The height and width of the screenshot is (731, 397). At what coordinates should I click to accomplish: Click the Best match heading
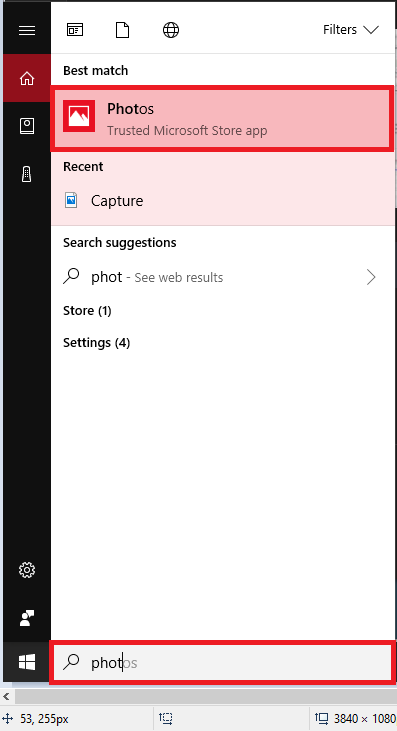pyautogui.click(x=96, y=71)
